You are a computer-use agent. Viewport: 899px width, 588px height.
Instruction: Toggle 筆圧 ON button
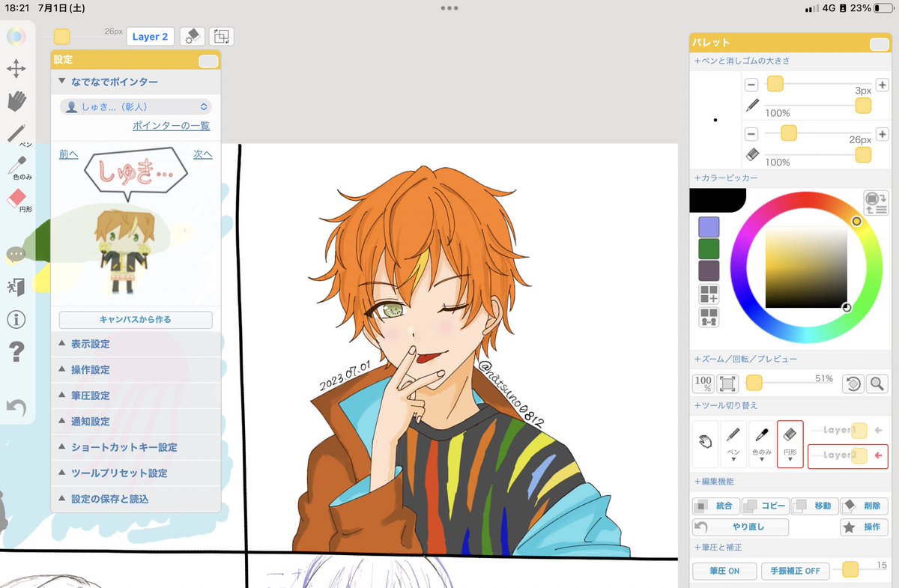(x=724, y=571)
